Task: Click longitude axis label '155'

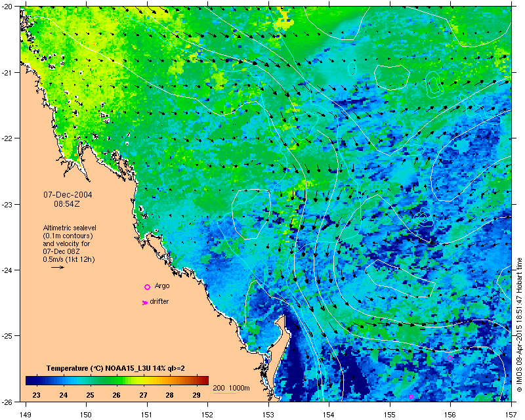Action: (x=390, y=414)
